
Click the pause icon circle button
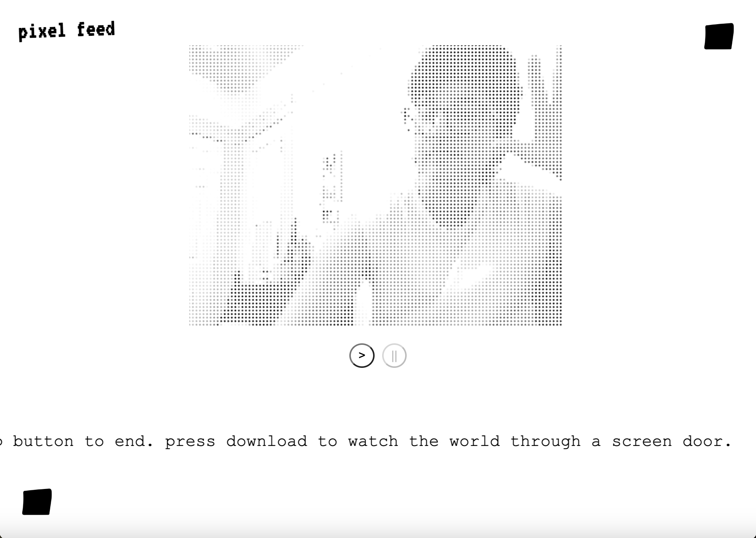394,355
